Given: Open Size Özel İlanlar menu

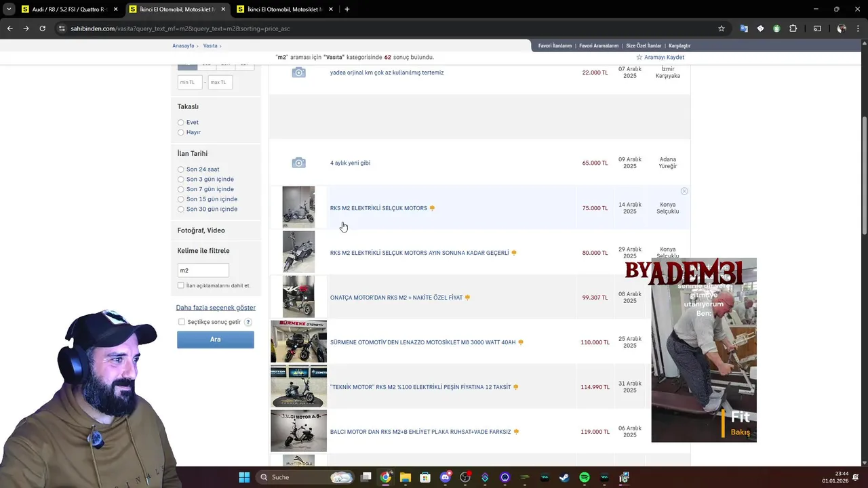Looking at the screenshot, I should click(x=644, y=45).
